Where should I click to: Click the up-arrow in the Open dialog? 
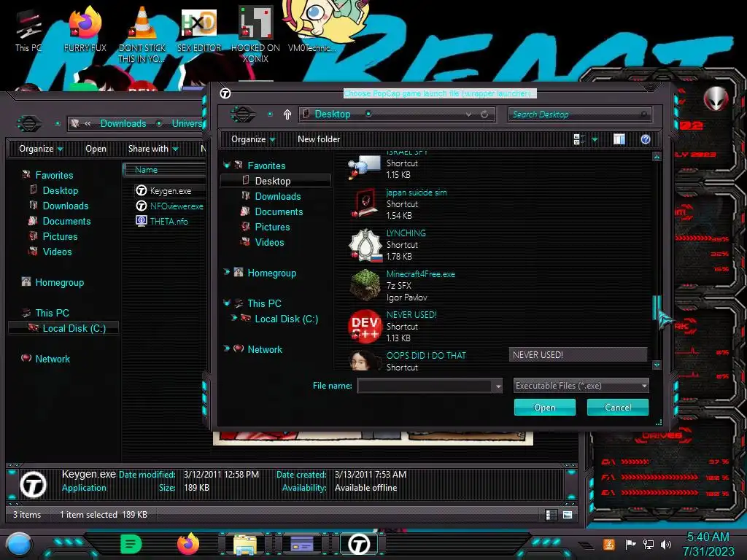point(287,114)
